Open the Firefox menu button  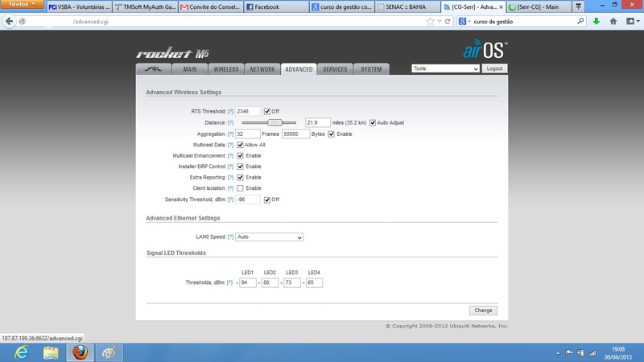coord(22,4)
